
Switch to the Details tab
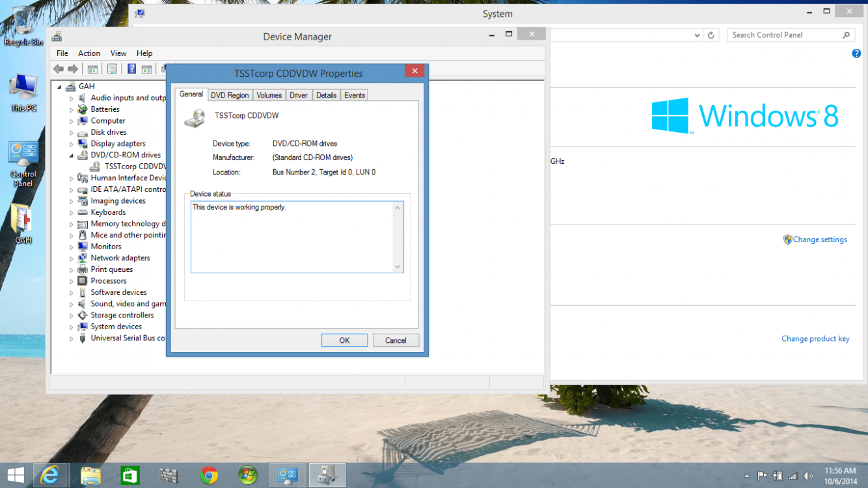[327, 95]
